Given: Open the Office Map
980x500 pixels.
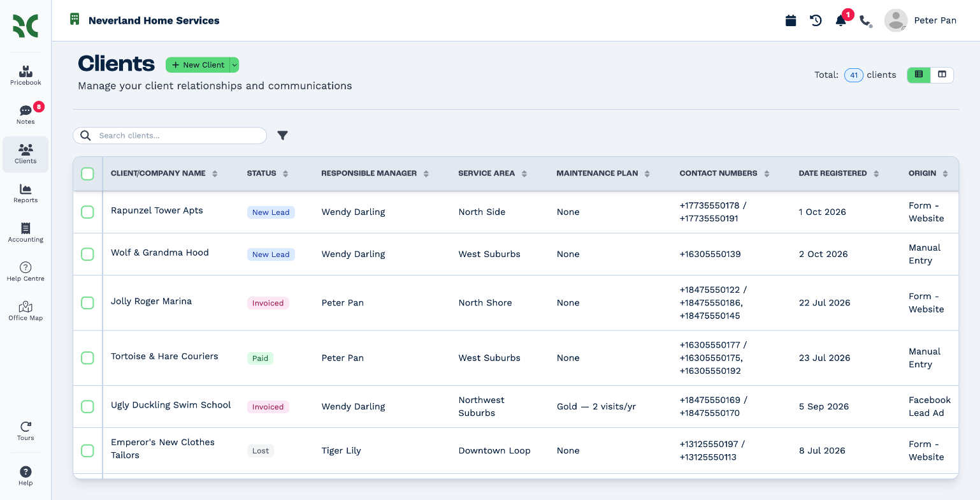Looking at the screenshot, I should [x=25, y=311].
